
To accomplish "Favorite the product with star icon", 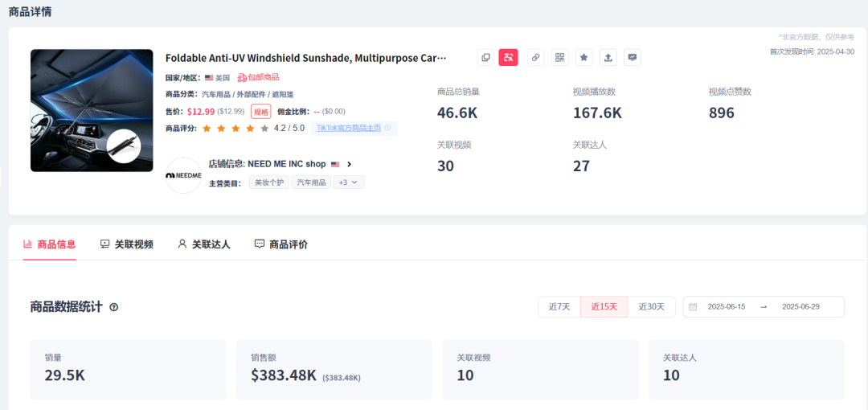I will pos(584,58).
